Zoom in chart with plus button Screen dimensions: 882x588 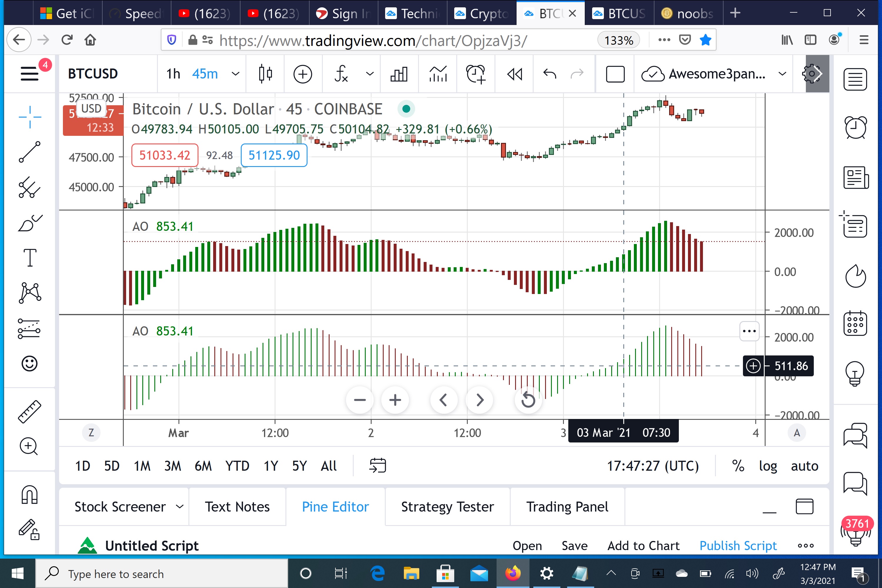tap(395, 400)
